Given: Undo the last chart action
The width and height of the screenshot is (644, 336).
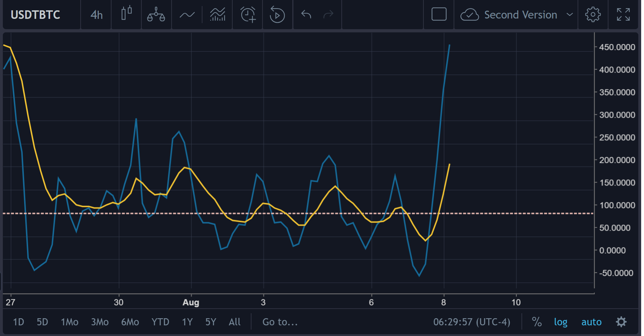Looking at the screenshot, I should tap(306, 15).
